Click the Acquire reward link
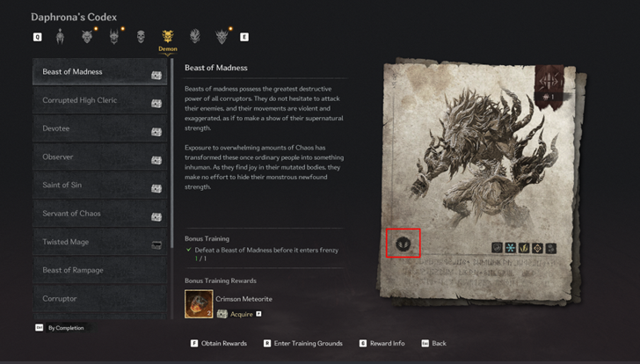The width and height of the screenshot is (640, 364). [241, 314]
